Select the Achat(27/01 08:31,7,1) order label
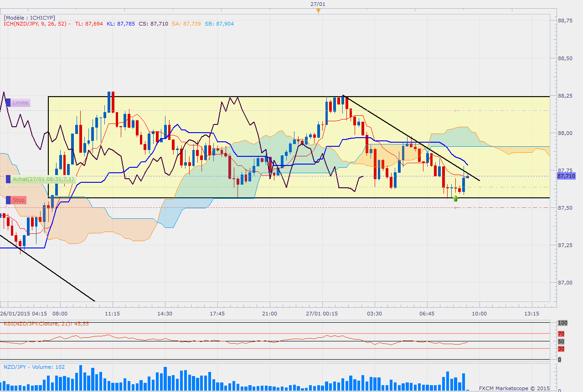The width and height of the screenshot is (583, 392). click(43, 180)
